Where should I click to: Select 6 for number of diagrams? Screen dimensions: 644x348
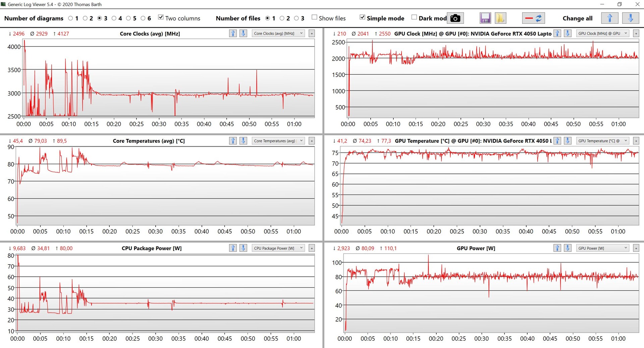coord(143,18)
